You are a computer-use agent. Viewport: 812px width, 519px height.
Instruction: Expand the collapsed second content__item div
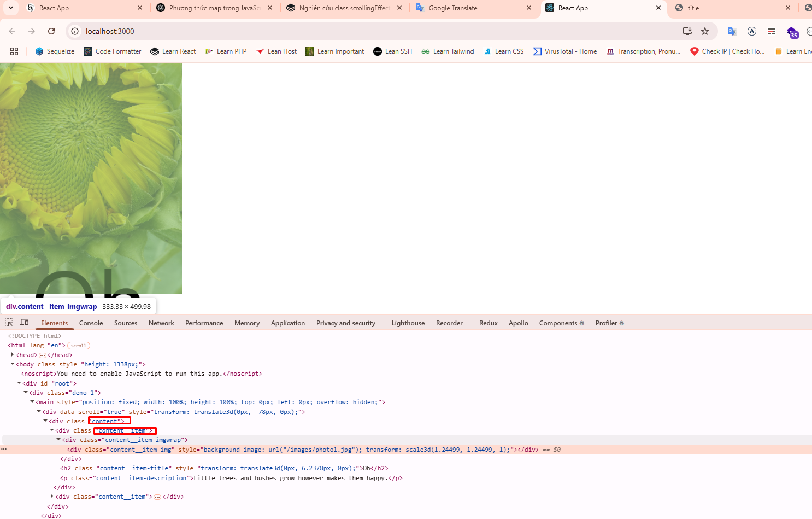click(52, 497)
